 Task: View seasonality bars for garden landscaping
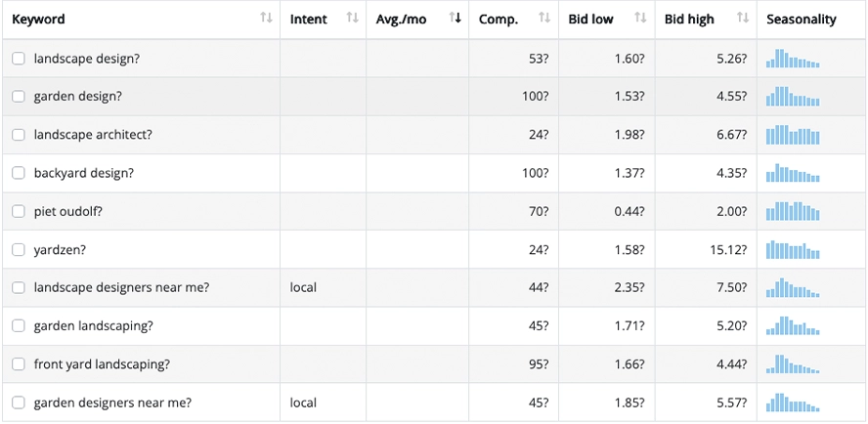[x=793, y=326]
